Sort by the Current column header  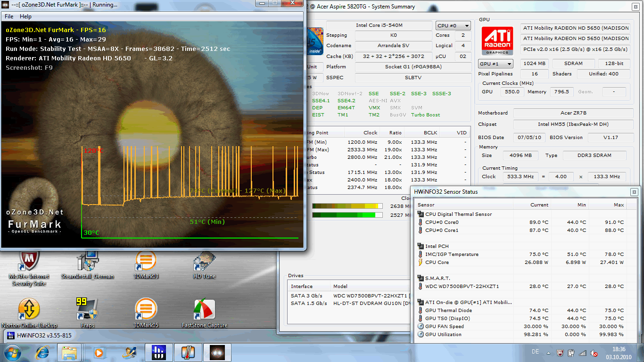(x=532, y=205)
